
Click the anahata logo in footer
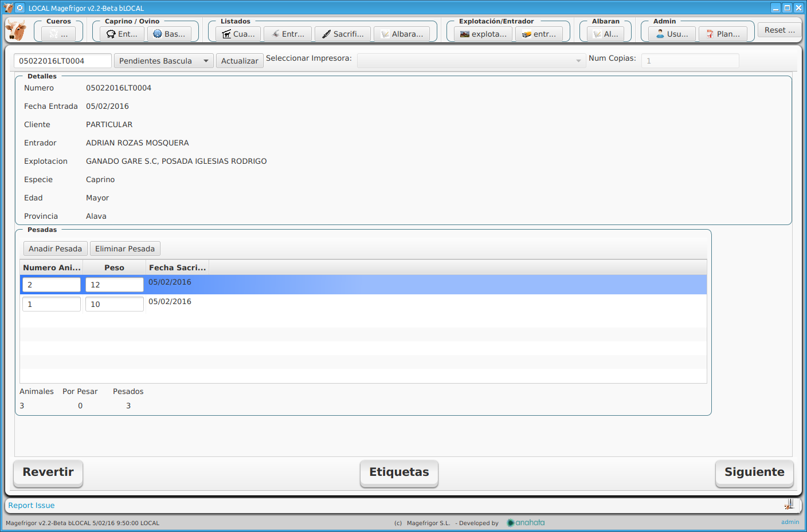pyautogui.click(x=526, y=522)
